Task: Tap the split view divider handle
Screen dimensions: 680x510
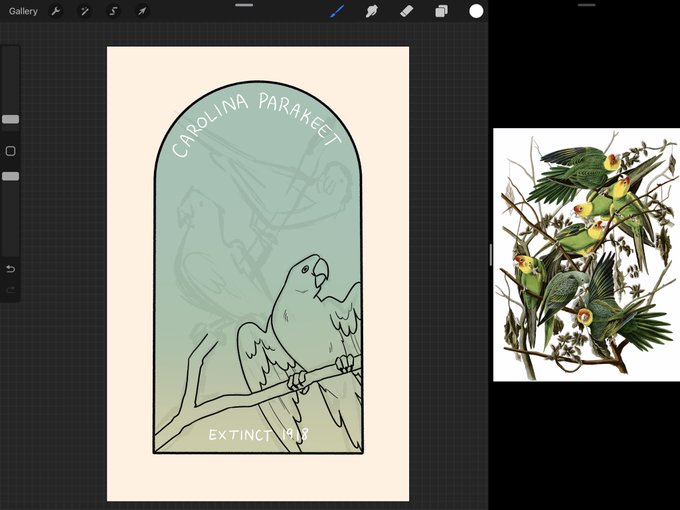Action: tap(490, 255)
